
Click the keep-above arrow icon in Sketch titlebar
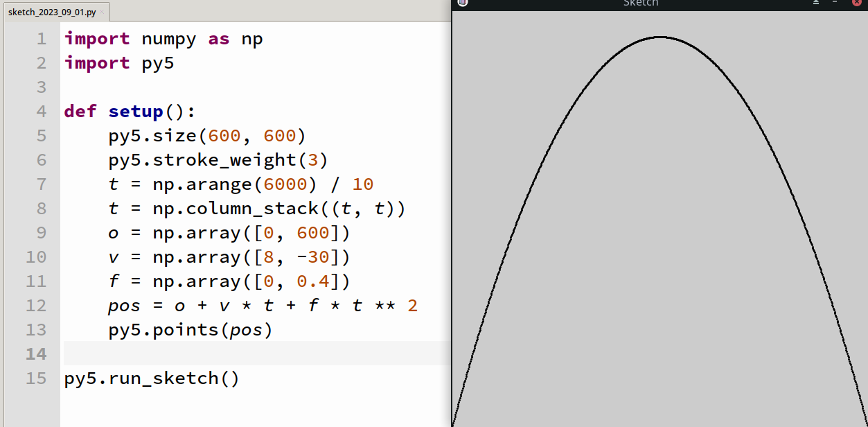[816, 3]
